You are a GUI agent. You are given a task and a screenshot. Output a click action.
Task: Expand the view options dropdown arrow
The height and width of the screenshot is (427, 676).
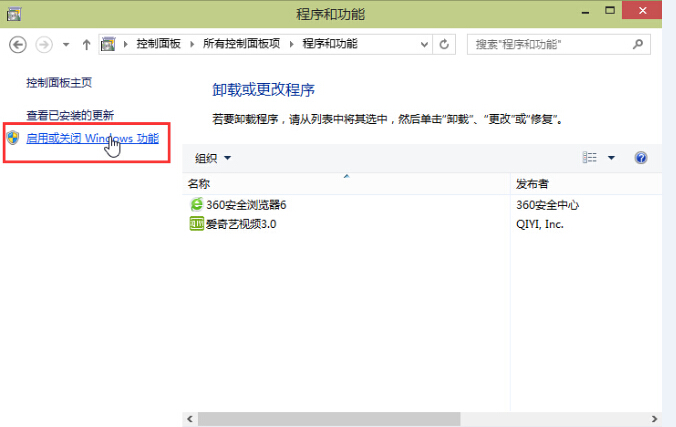pos(611,158)
